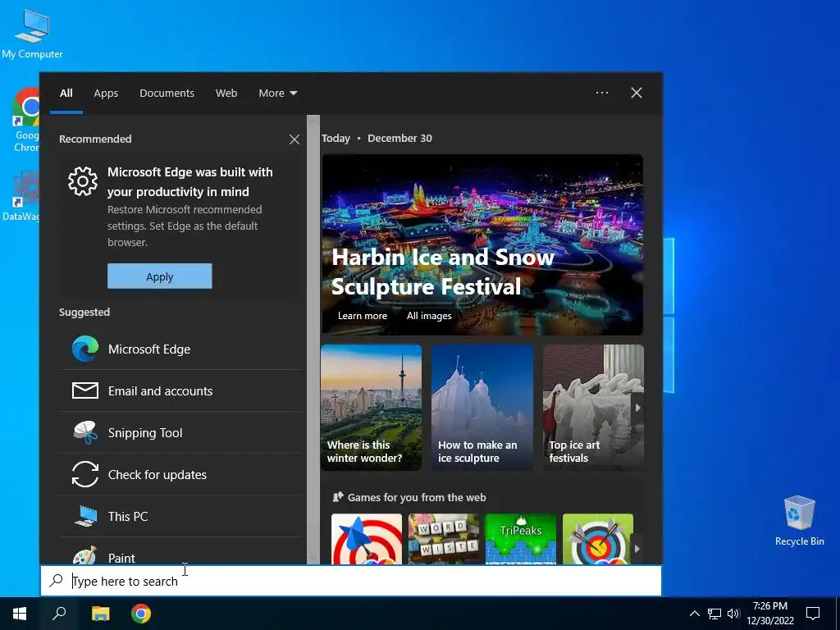Show hidden system tray icons

click(x=694, y=614)
